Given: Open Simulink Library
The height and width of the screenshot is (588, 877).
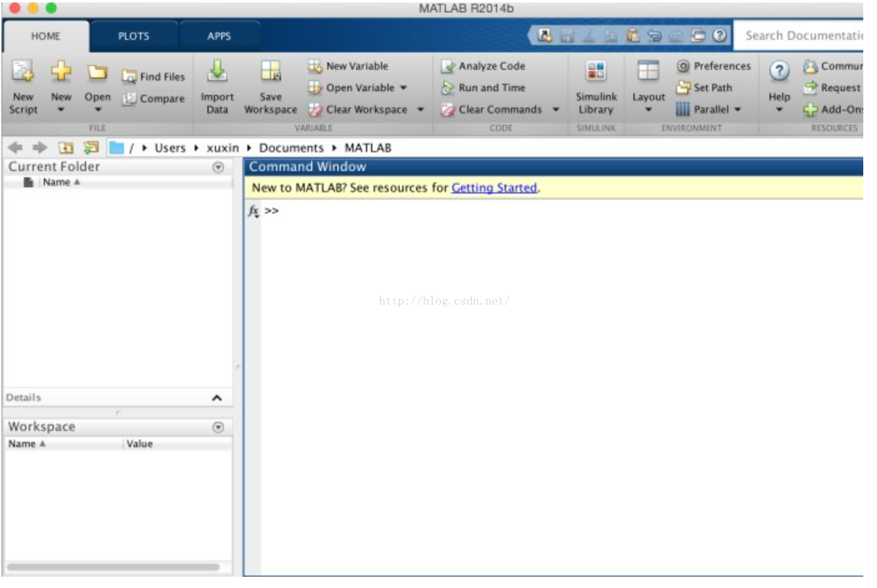Looking at the screenshot, I should tap(596, 87).
